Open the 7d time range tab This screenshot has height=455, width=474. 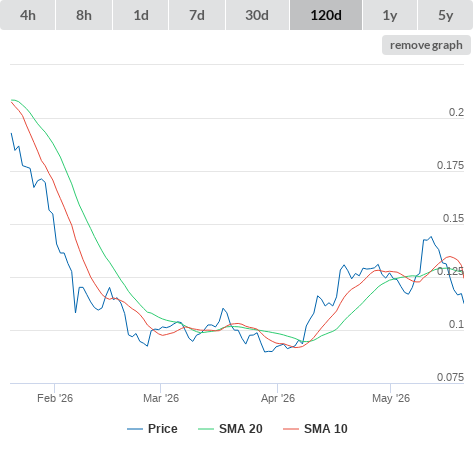pos(197,15)
